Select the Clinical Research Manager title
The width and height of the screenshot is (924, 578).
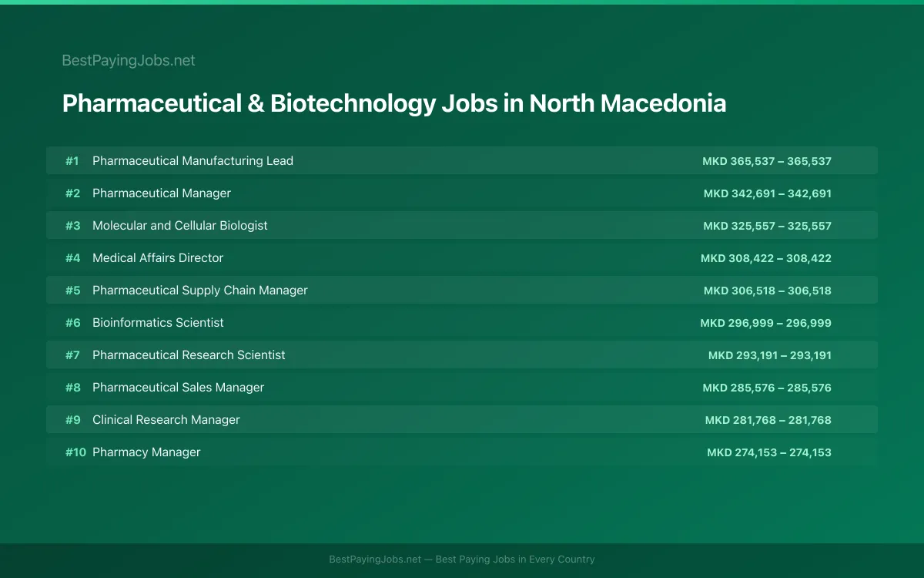coord(166,420)
